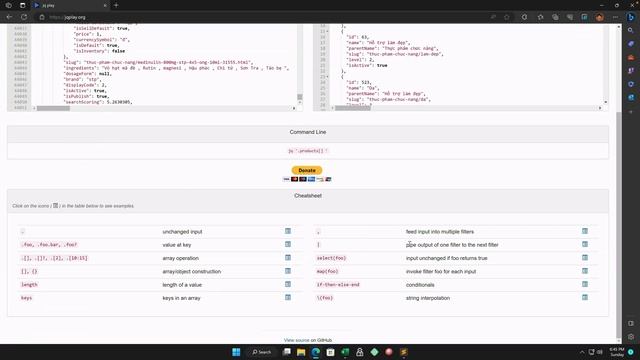Click the 'if-then-else-end' cheatsheet code
The width and height of the screenshot is (640, 360).
click(338, 284)
